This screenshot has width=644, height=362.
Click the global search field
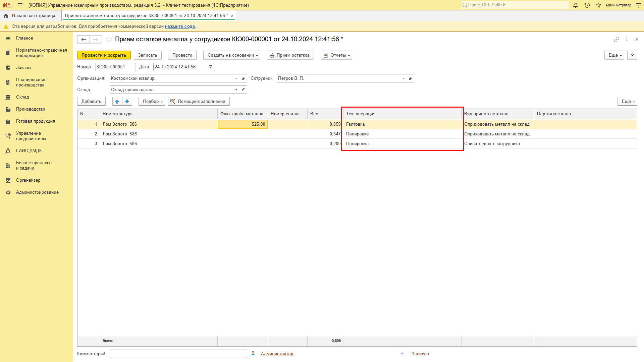(x=515, y=5)
